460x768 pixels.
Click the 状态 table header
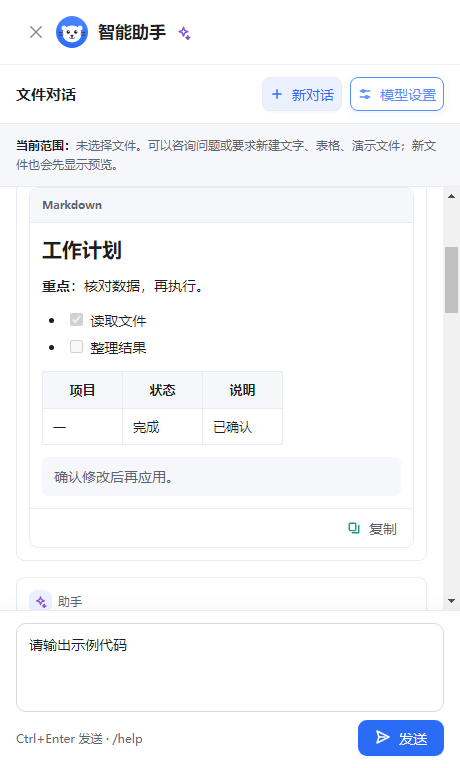pyautogui.click(x=162, y=390)
